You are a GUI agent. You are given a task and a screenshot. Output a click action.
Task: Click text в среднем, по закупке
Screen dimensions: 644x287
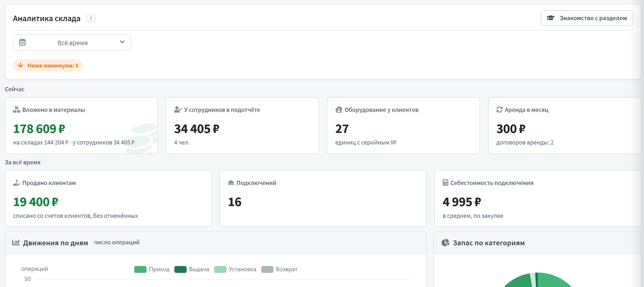[x=473, y=216]
